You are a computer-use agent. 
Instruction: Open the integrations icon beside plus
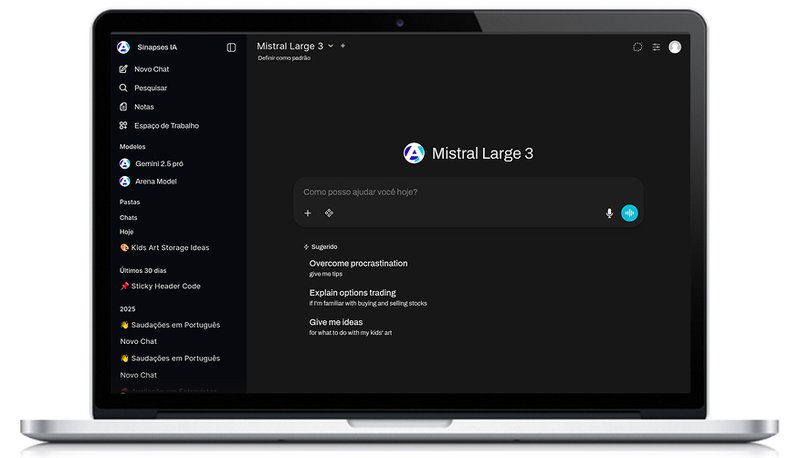pos(329,213)
